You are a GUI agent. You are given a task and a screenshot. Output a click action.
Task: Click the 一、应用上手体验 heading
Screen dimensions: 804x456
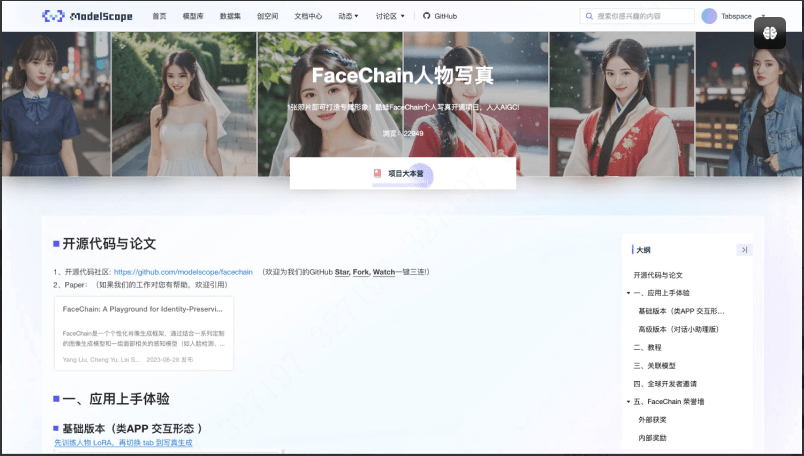[115, 399]
